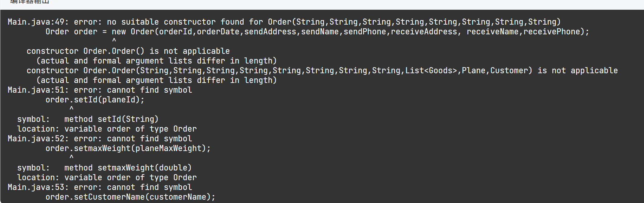Click the 'order.setCustomerName(customerName);' code line

click(130, 197)
